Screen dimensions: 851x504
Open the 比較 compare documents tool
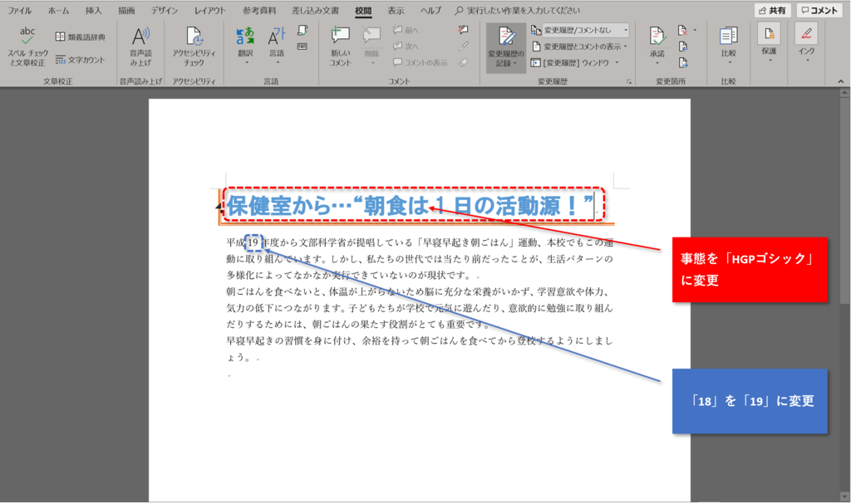(728, 46)
